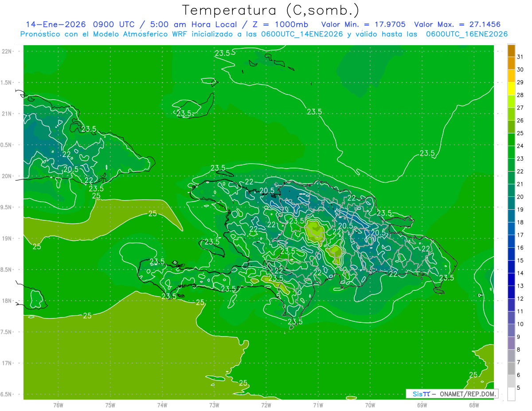
Task: Select the "Z = 1000mb" level text
Action: point(280,24)
